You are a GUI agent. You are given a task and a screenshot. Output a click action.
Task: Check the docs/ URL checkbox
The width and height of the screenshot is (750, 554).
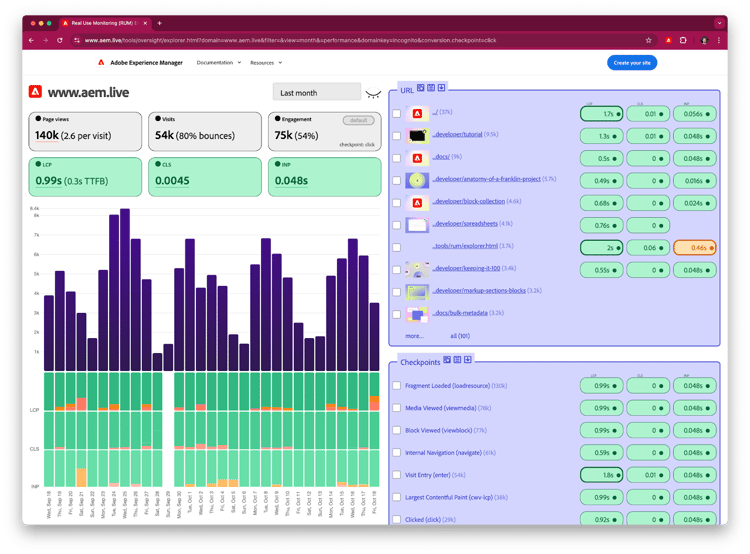397,158
